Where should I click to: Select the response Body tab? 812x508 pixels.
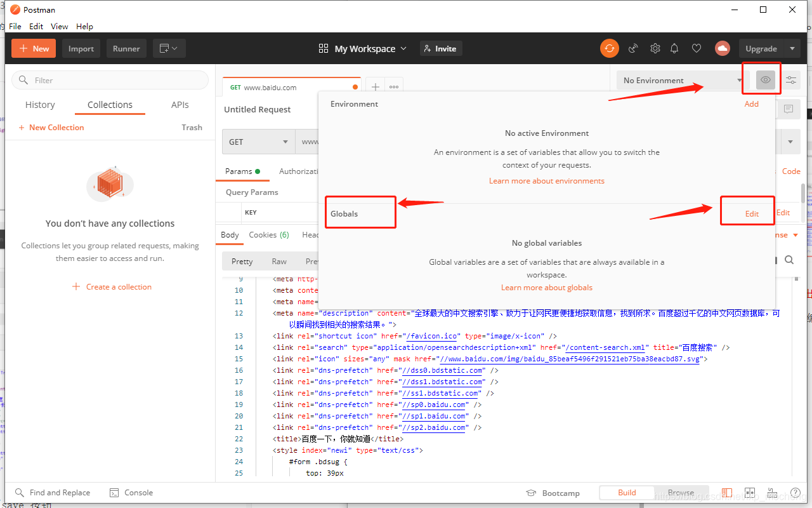point(230,235)
